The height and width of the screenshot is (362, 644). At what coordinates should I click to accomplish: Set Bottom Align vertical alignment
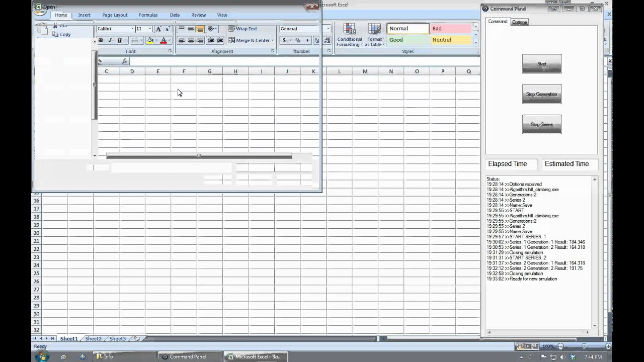[200, 29]
